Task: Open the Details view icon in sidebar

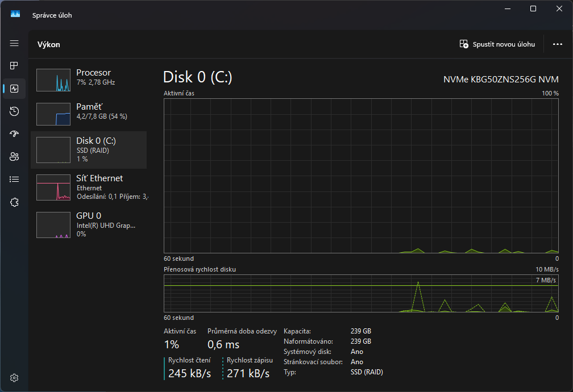Action: point(14,179)
